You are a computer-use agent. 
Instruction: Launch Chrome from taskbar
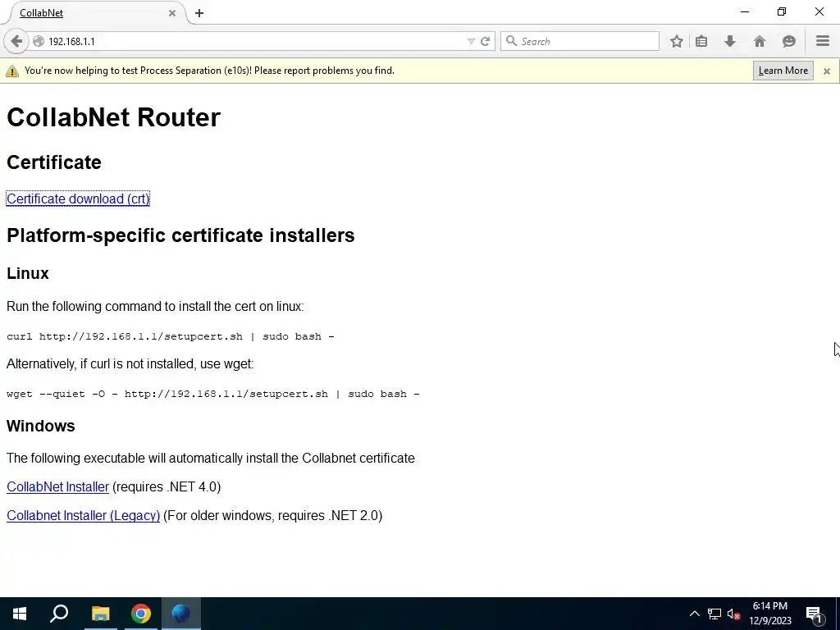click(x=141, y=614)
